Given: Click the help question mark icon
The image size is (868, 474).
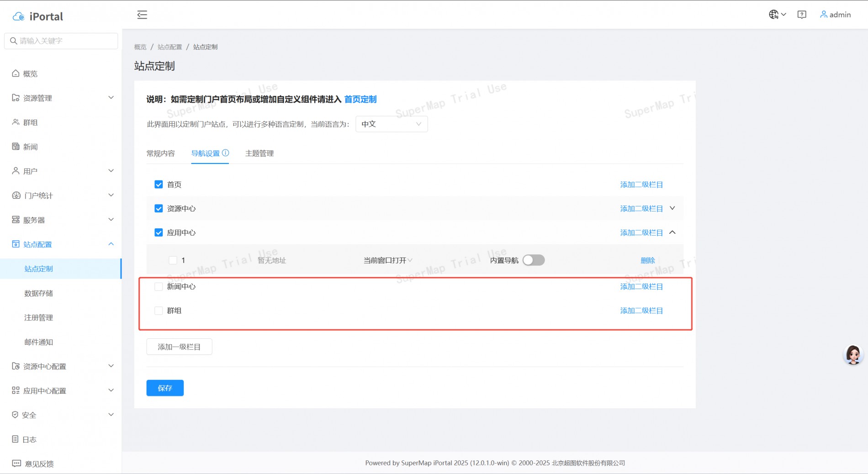Looking at the screenshot, I should [x=801, y=15].
